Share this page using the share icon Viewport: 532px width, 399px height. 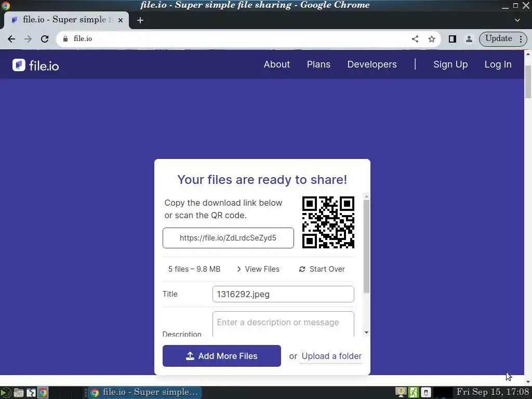coord(415,38)
